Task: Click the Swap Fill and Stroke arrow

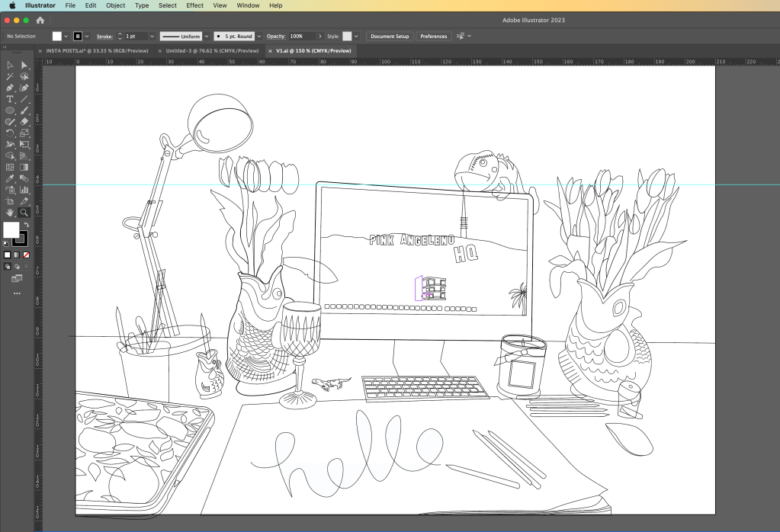Action: click(25, 225)
